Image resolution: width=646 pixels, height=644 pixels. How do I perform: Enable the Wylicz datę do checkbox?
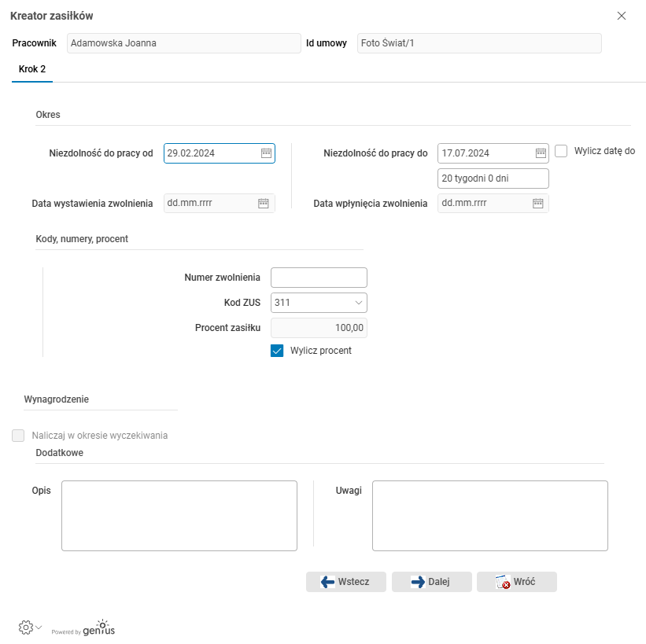point(561,152)
